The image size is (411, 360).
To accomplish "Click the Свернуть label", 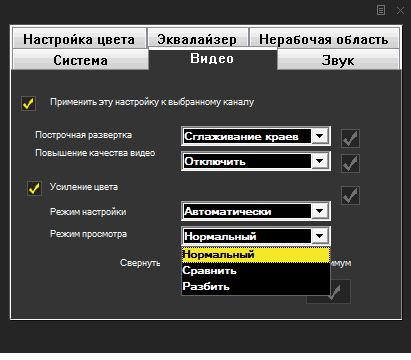I will coord(140,263).
